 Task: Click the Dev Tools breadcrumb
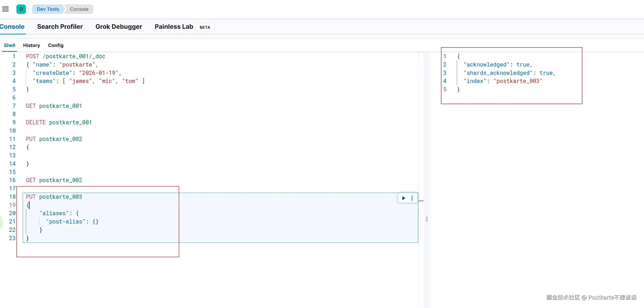(48, 9)
